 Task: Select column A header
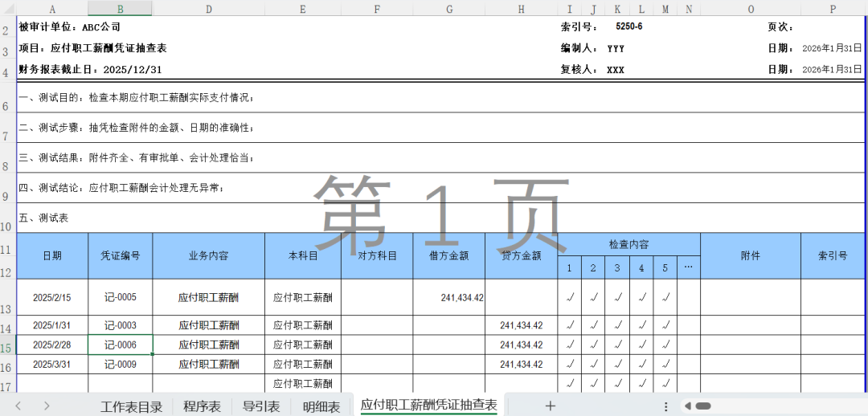click(x=52, y=8)
